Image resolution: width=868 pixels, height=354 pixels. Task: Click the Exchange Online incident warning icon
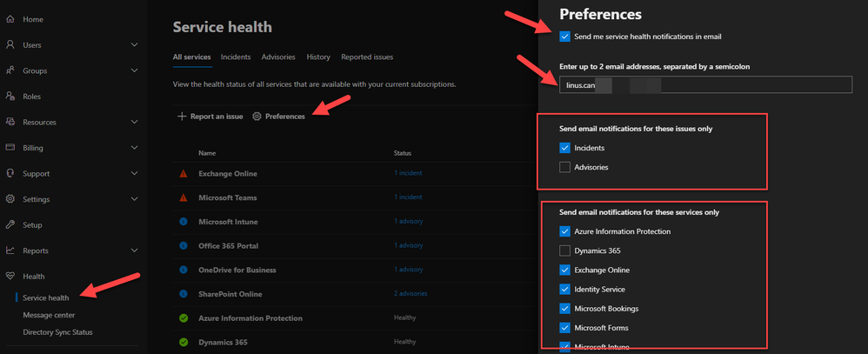(184, 174)
